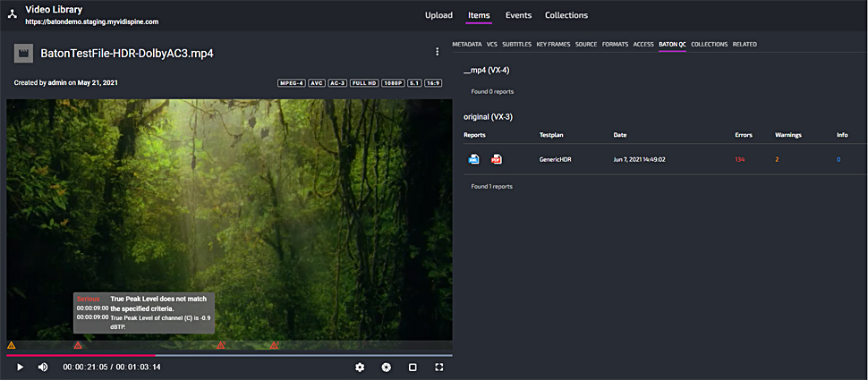The height and width of the screenshot is (380, 868).
Task: Seek using the video progress bar
Action: [x=229, y=355]
